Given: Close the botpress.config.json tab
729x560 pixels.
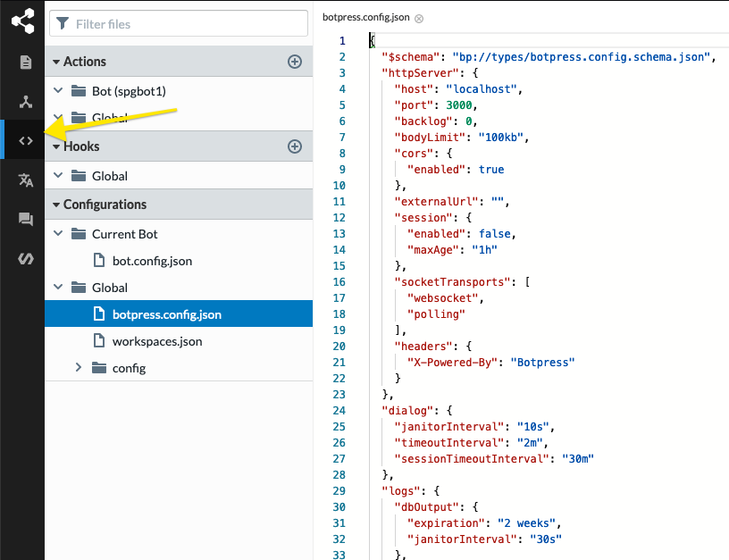Looking at the screenshot, I should 419,17.
